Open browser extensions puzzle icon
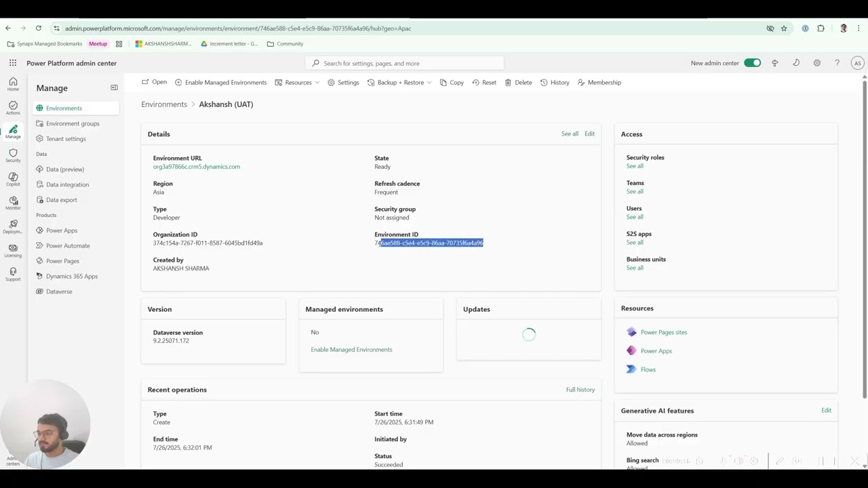This screenshot has width=868, height=488. click(x=821, y=28)
